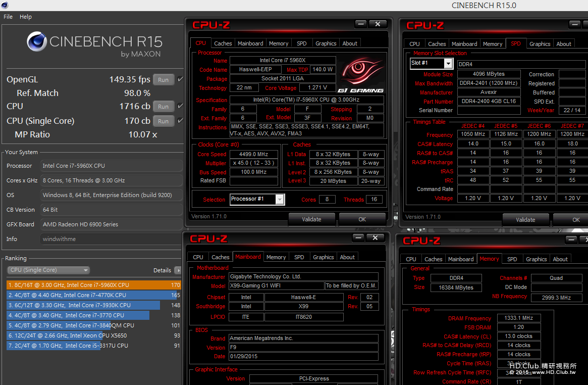Viewport: 588px width, 385px height.
Task: Open About tab in CPU-Z Motherboard window
Action: (347, 257)
